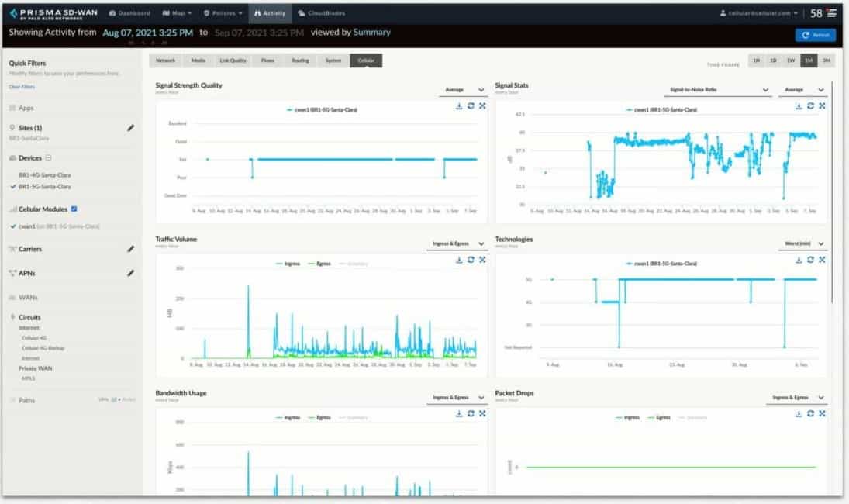Open the user account menu
The image size is (849, 504).
tap(758, 13)
